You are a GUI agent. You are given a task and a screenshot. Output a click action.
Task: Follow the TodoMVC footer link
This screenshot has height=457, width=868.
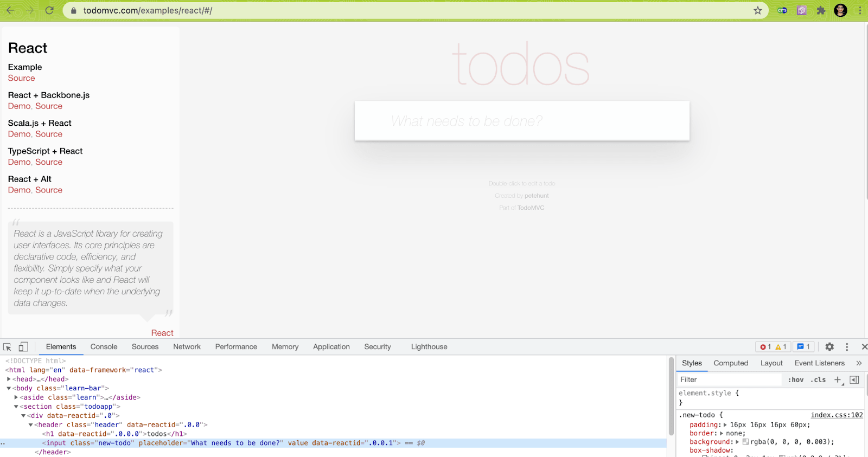pos(531,208)
